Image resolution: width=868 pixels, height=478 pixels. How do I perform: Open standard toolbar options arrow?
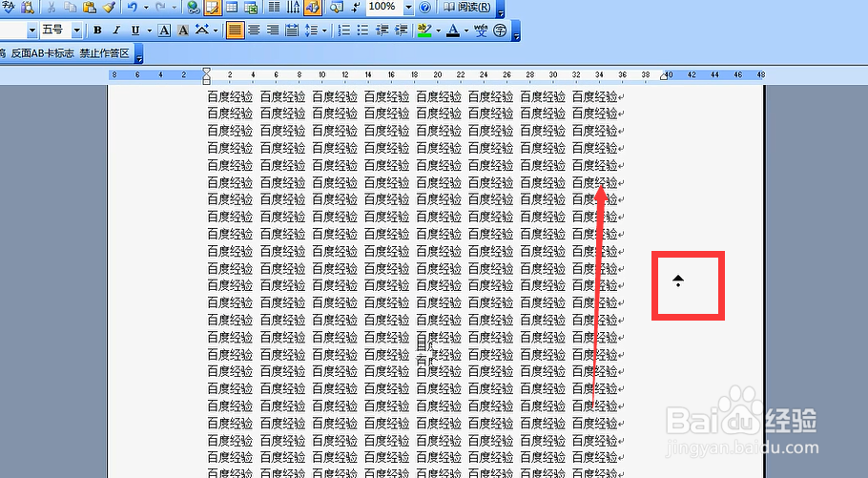(x=501, y=9)
